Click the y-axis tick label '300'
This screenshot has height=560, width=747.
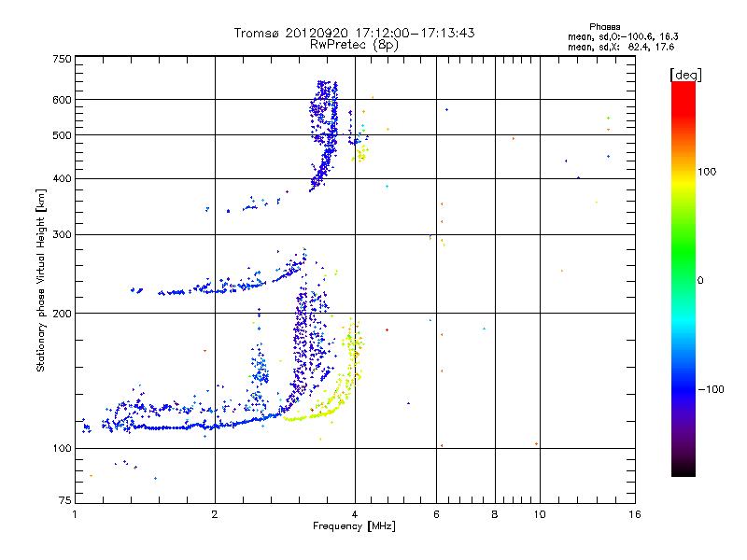pyautogui.click(x=62, y=235)
